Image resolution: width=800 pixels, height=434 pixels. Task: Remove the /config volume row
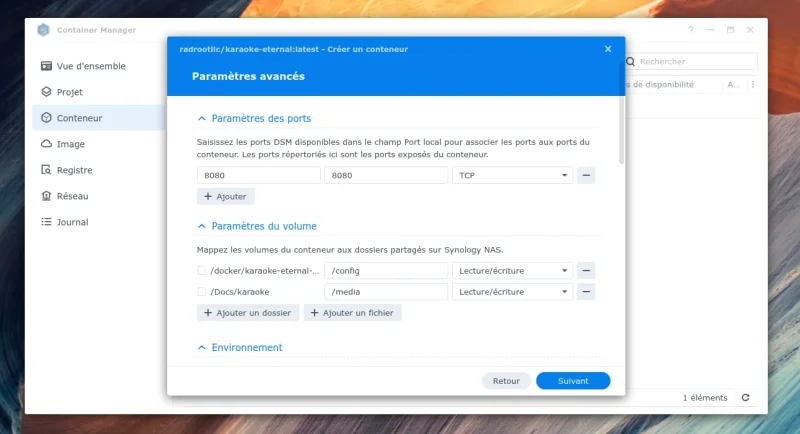(586, 271)
